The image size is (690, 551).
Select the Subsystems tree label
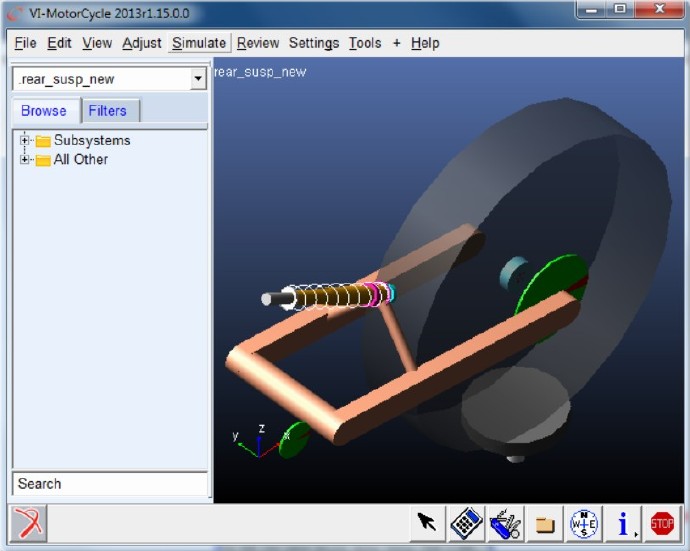[92, 140]
